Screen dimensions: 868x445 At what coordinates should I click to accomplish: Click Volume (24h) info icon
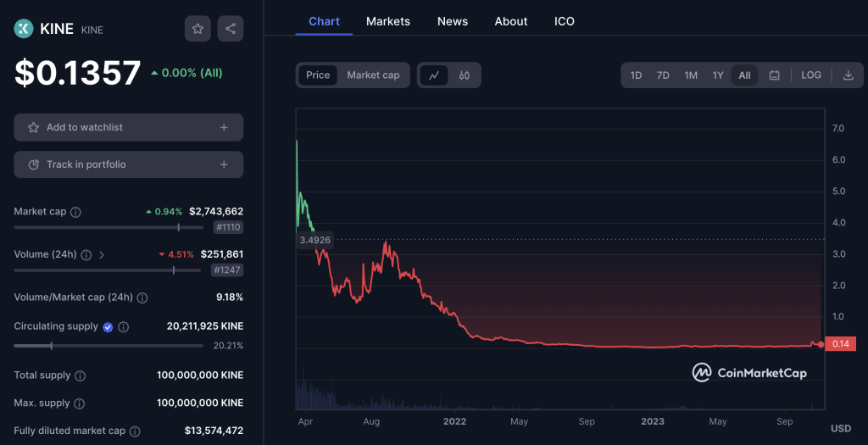[86, 254]
